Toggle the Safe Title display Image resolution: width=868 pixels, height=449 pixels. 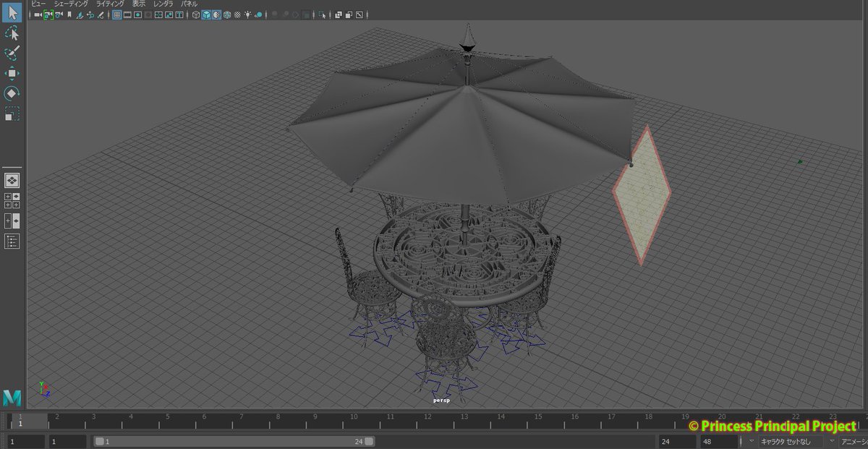click(179, 14)
